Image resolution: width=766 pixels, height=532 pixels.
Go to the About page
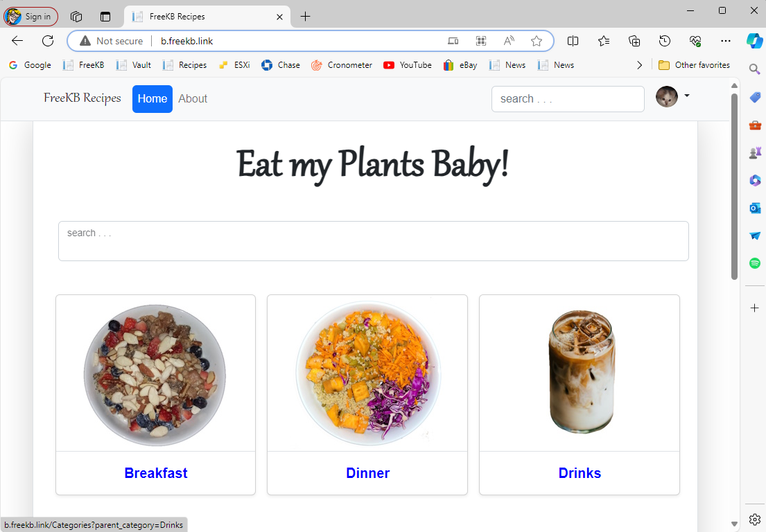coord(193,98)
